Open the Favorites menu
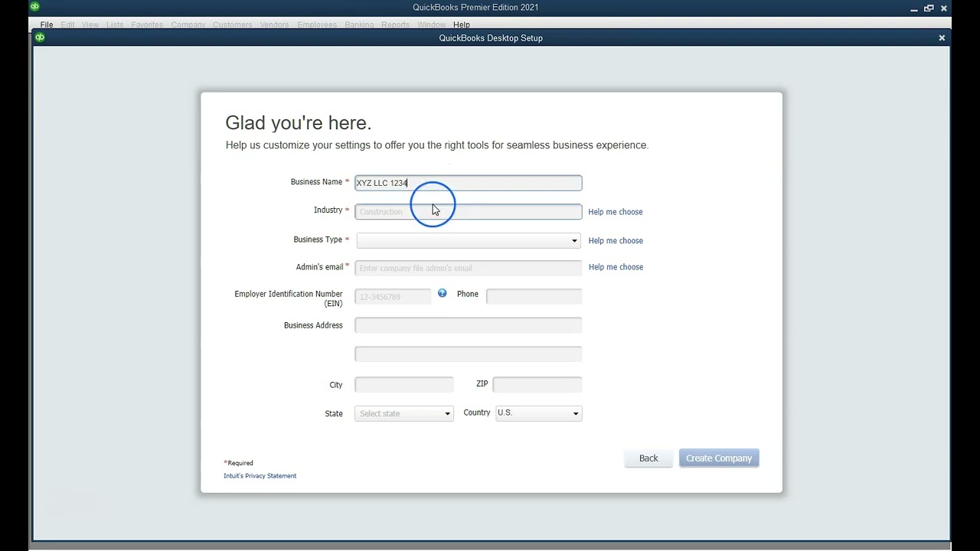The width and height of the screenshot is (980, 551). [x=147, y=24]
